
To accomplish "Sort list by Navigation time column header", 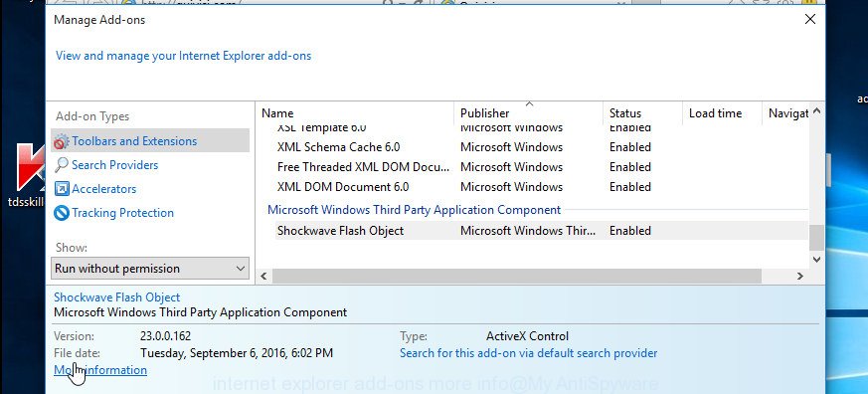I will pyautogui.click(x=785, y=113).
